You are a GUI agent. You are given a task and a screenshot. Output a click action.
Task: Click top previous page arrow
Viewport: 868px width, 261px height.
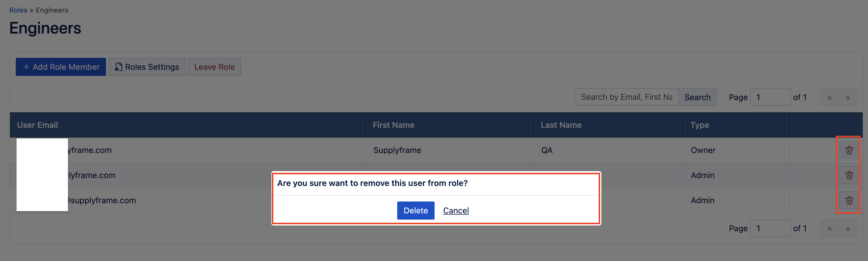point(829,97)
